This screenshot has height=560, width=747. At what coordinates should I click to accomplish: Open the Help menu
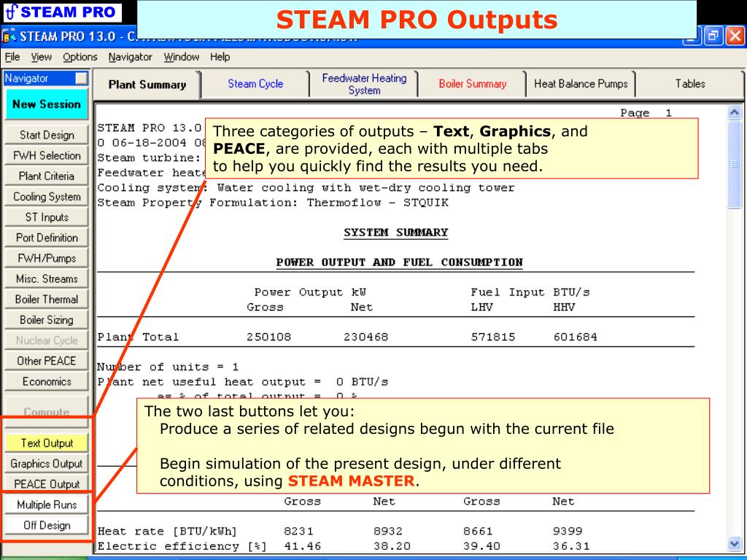(220, 57)
